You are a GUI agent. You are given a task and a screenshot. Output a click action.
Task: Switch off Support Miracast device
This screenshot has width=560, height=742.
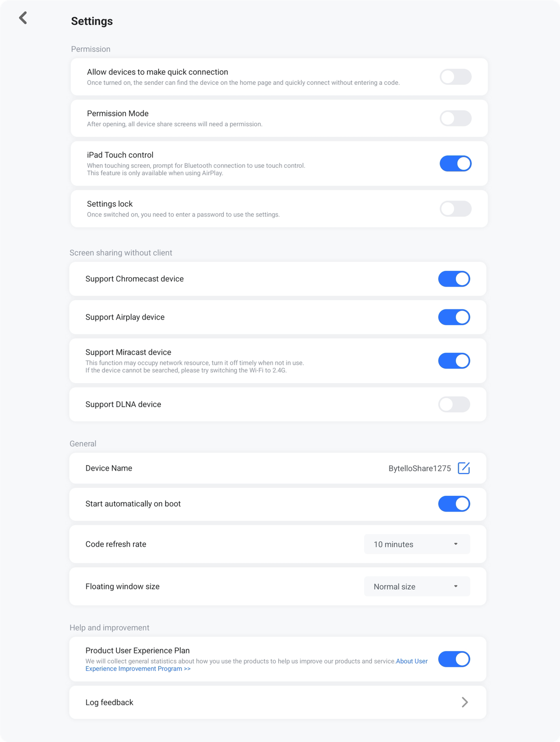(454, 361)
